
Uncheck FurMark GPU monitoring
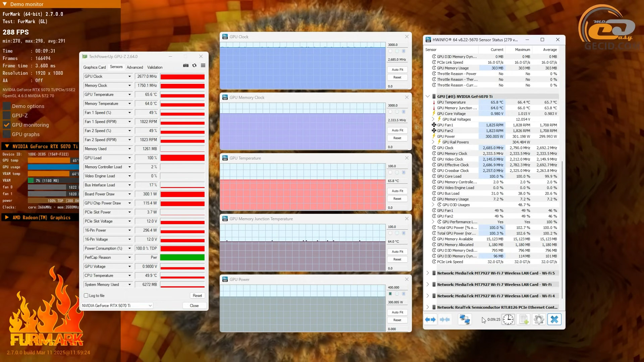[x=7, y=125]
